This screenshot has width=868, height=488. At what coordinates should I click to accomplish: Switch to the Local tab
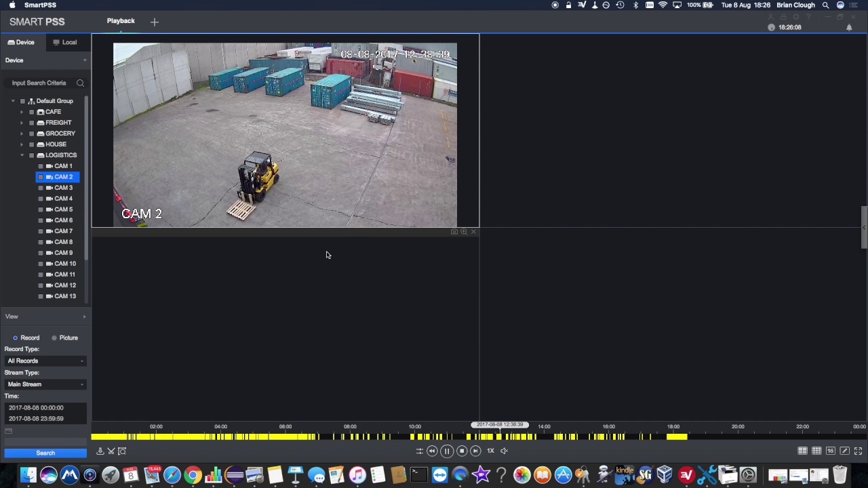65,42
